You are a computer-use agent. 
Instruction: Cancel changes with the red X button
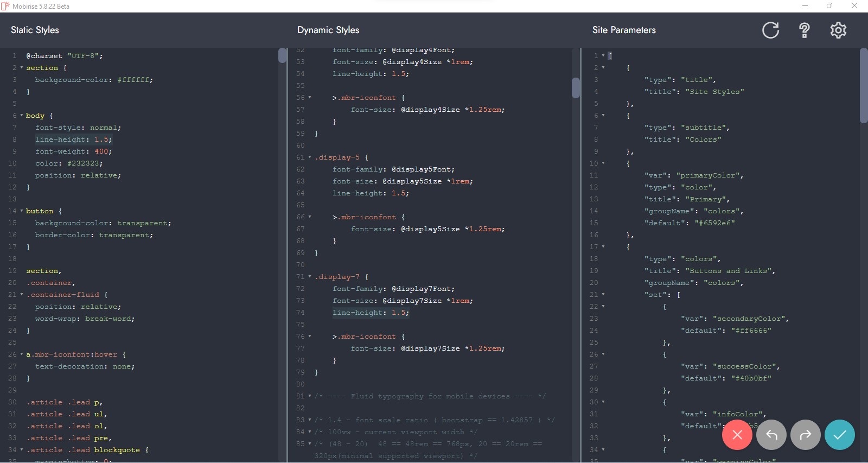point(737,435)
